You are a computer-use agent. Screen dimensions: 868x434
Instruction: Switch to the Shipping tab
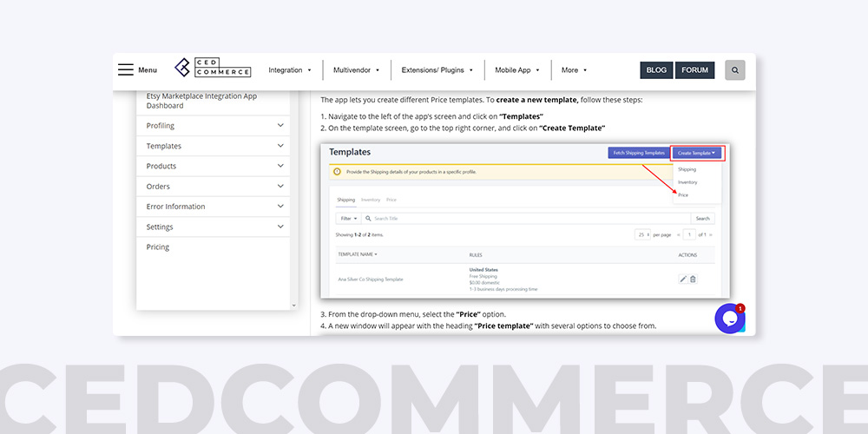[346, 200]
